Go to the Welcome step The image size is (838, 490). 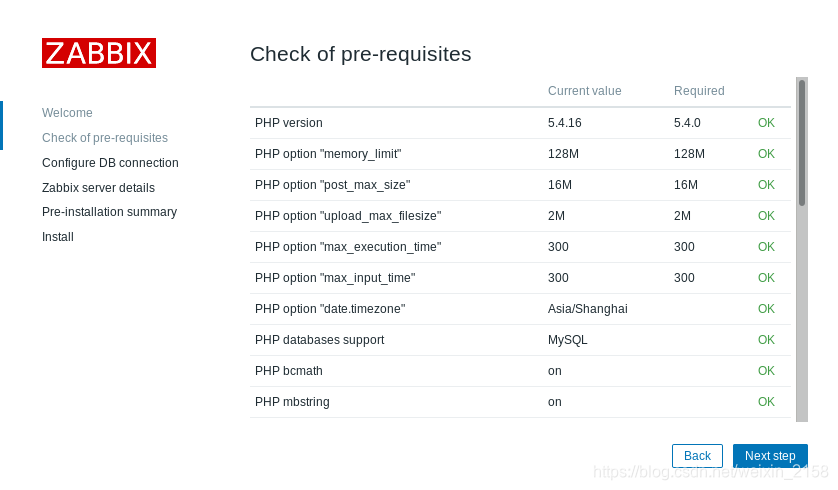click(67, 113)
